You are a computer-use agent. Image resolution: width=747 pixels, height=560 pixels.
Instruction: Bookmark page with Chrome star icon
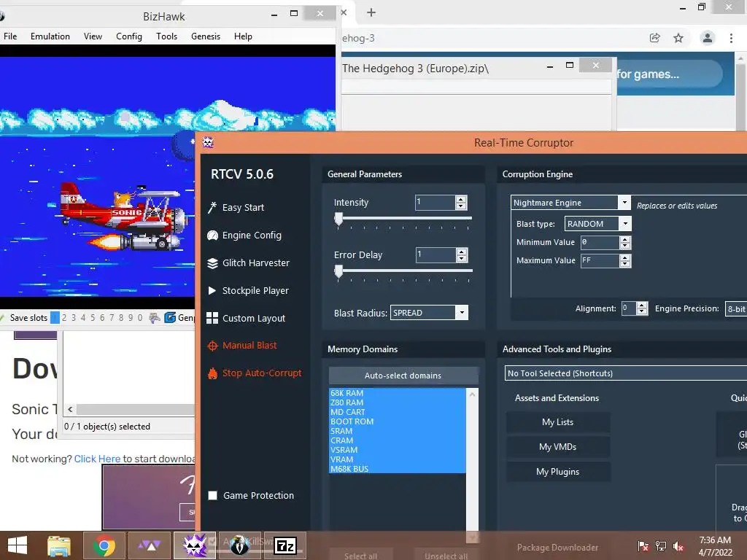point(678,38)
